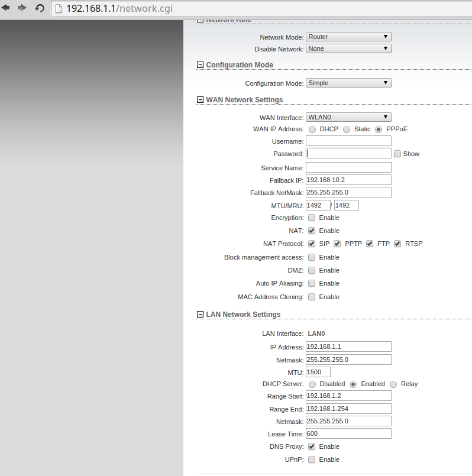This screenshot has height=476, width=472.
Task: Enable the DMZ checkbox
Action: [312, 270]
